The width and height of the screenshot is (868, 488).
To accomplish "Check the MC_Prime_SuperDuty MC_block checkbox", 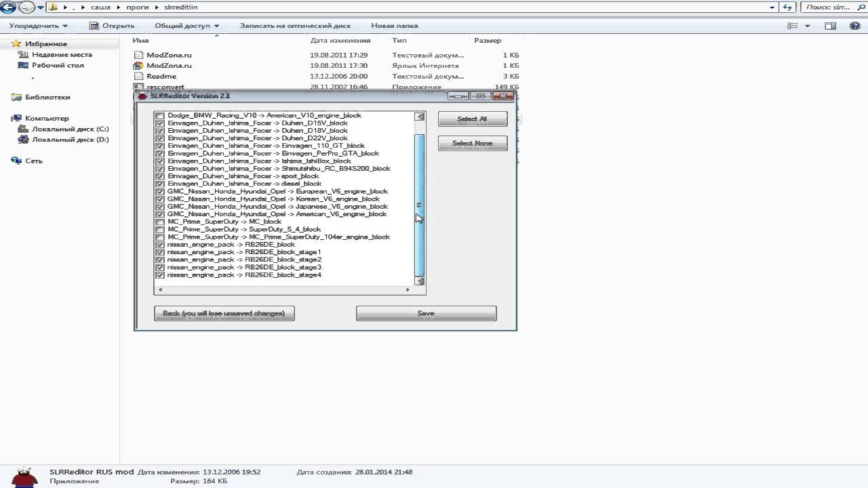I will [160, 222].
